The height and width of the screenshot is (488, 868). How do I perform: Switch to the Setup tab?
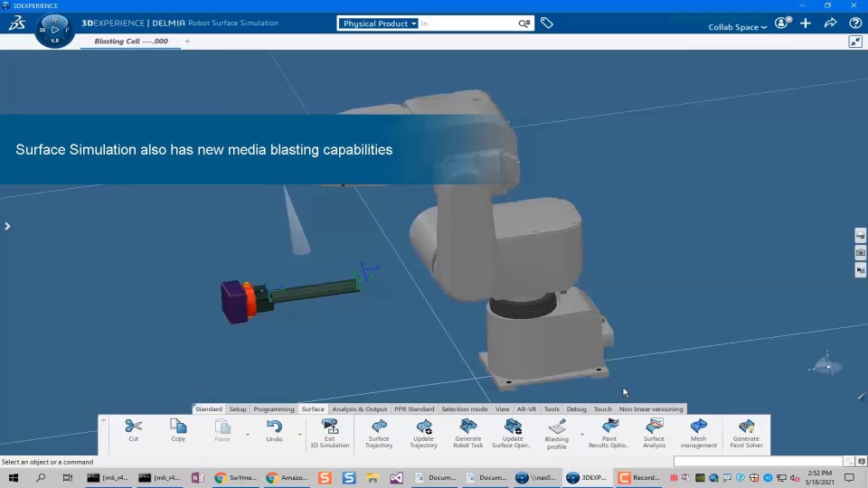pos(238,408)
